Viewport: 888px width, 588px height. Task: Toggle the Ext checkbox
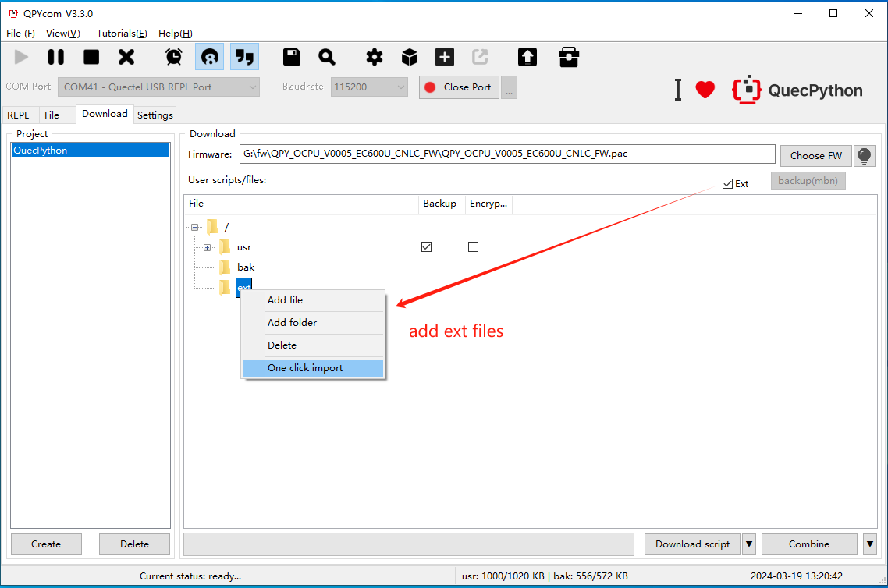728,183
